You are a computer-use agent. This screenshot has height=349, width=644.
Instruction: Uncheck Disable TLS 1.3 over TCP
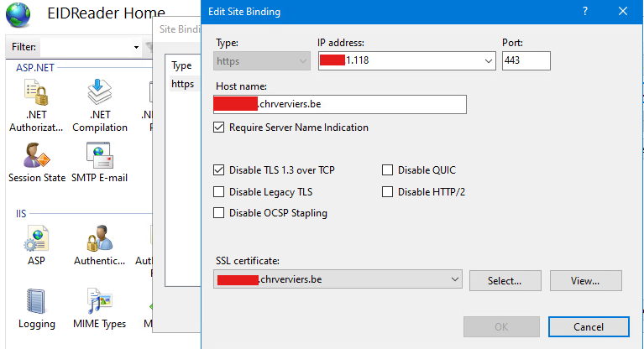point(219,170)
